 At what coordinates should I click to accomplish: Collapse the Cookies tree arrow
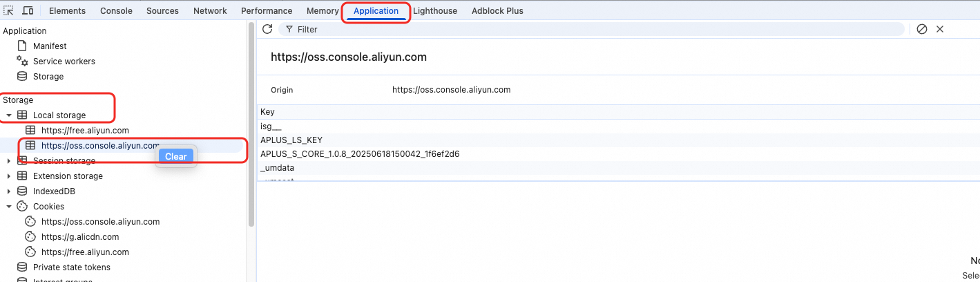[x=9, y=207]
